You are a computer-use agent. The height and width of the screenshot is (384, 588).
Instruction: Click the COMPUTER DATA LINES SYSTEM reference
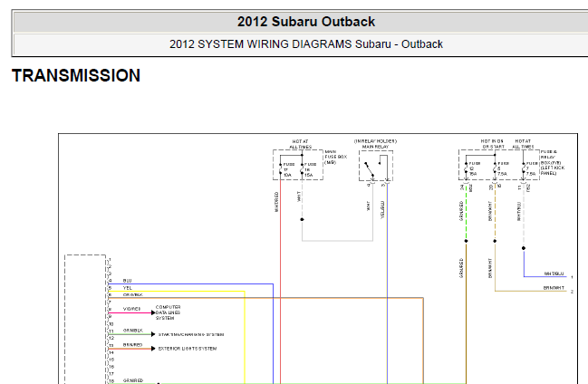[x=168, y=312]
